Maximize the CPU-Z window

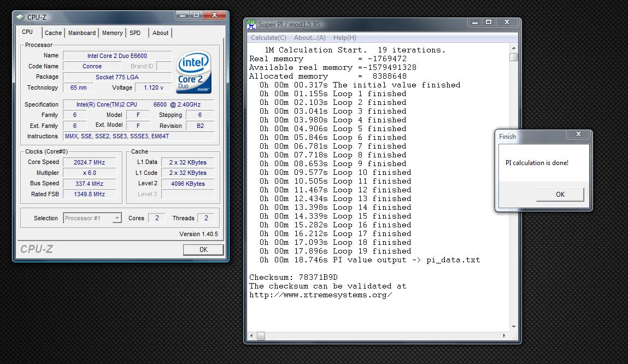tap(196, 15)
